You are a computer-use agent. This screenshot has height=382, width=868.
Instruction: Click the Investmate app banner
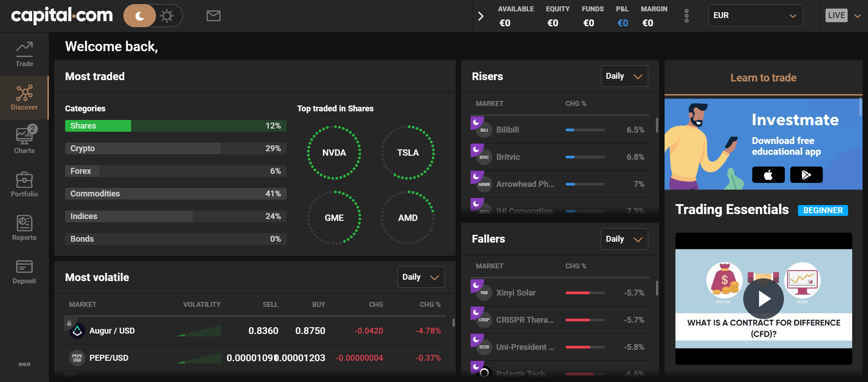tap(764, 144)
